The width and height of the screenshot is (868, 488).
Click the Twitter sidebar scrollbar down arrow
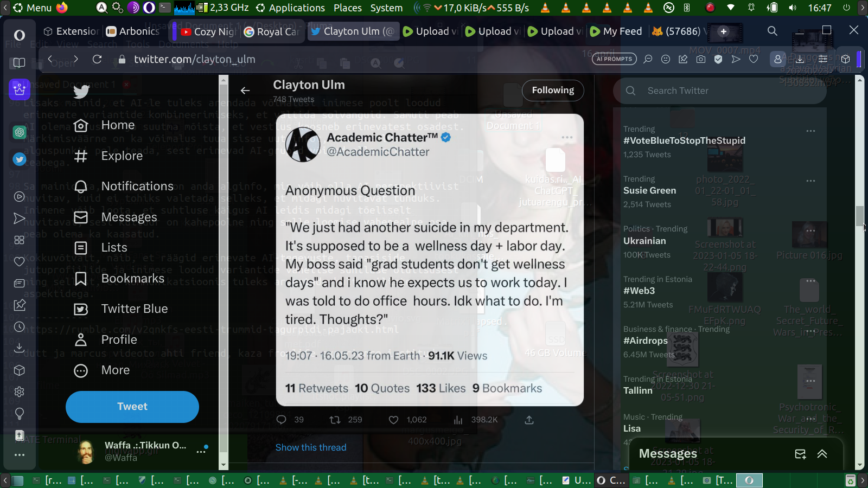click(224, 465)
